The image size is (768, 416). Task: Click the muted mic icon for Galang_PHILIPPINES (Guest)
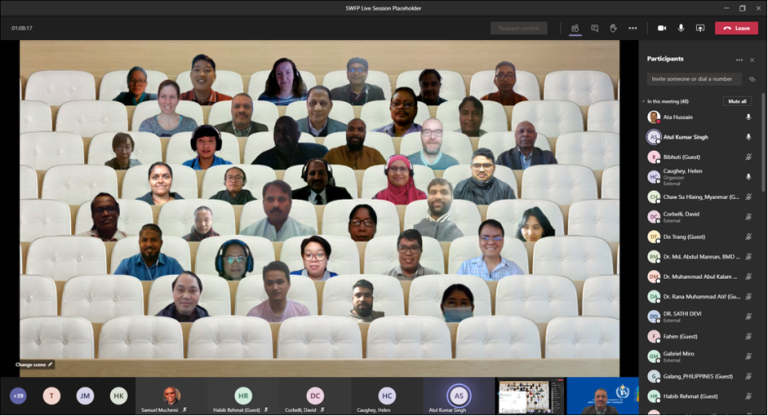click(748, 376)
